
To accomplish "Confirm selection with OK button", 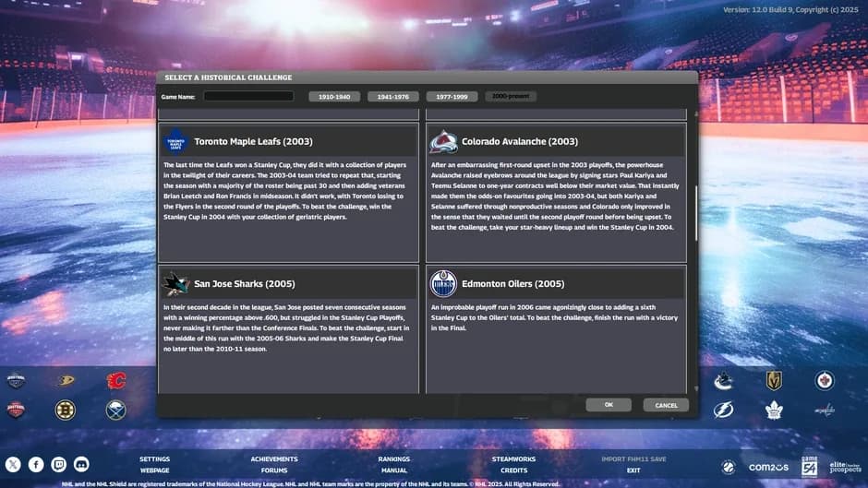I will (x=609, y=405).
